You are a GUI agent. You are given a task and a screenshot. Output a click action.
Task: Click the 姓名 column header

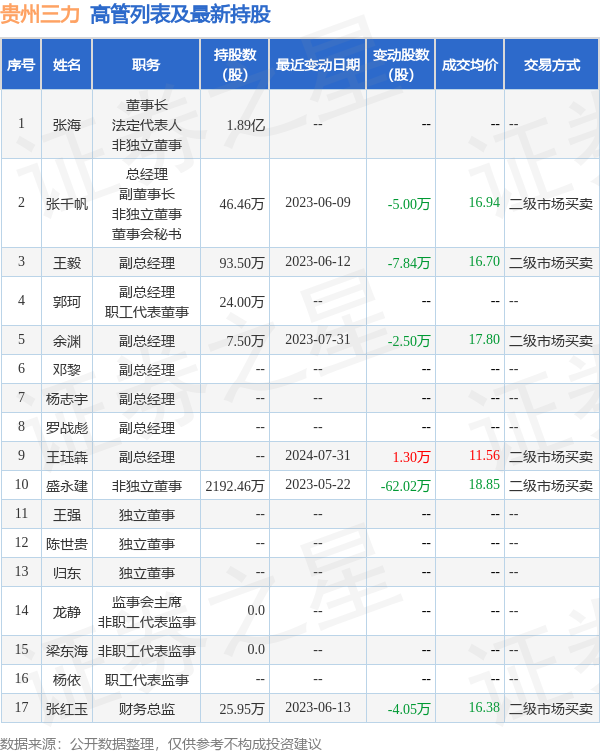point(67,65)
